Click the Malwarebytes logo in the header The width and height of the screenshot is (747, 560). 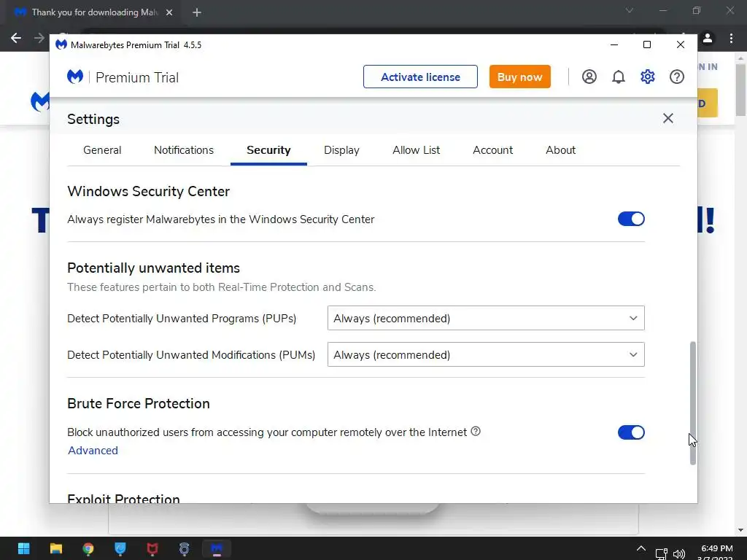pos(75,77)
